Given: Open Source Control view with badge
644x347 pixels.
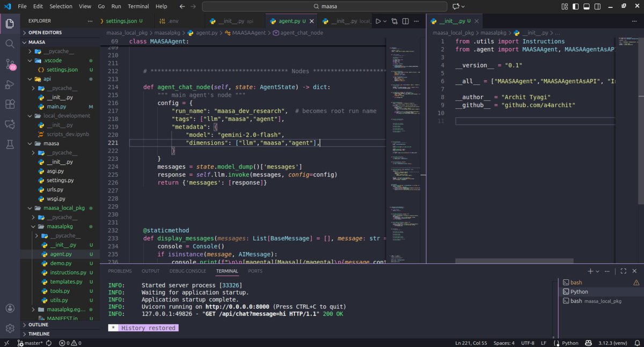Looking at the screenshot, I should coord(10,64).
